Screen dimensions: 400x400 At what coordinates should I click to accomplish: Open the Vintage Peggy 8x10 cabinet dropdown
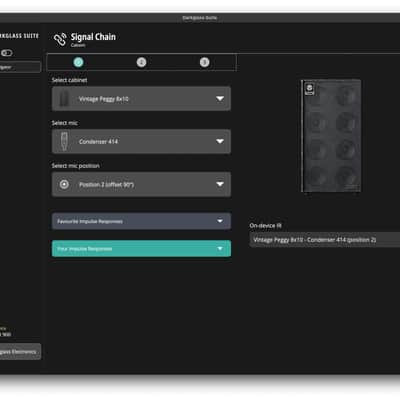click(x=141, y=99)
